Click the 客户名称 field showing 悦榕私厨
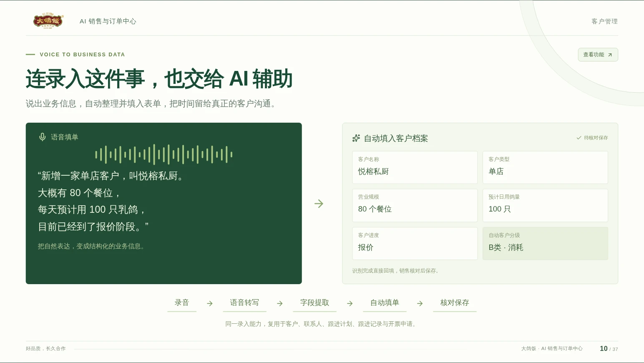The width and height of the screenshot is (644, 363). point(415,167)
